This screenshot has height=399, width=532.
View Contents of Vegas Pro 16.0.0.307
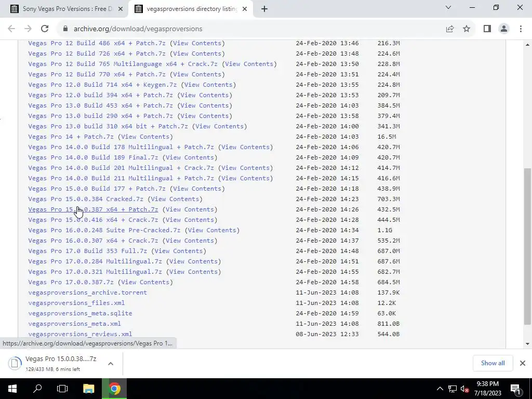(189, 241)
